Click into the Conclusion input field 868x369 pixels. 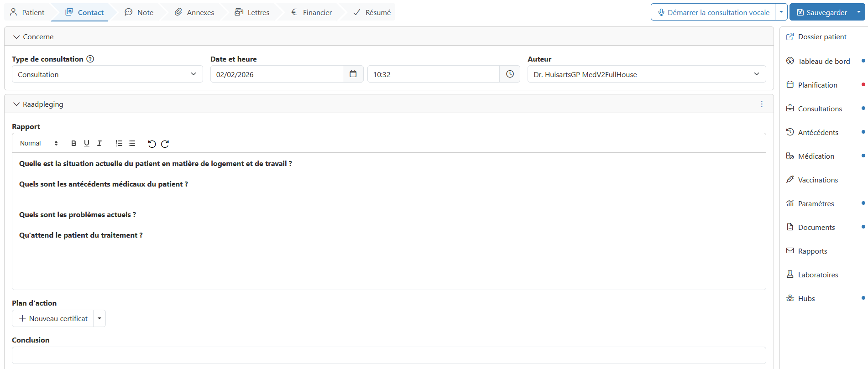[389, 355]
